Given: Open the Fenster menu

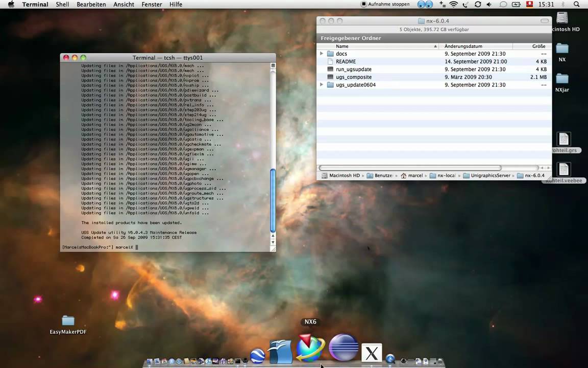Looking at the screenshot, I should point(152,5).
